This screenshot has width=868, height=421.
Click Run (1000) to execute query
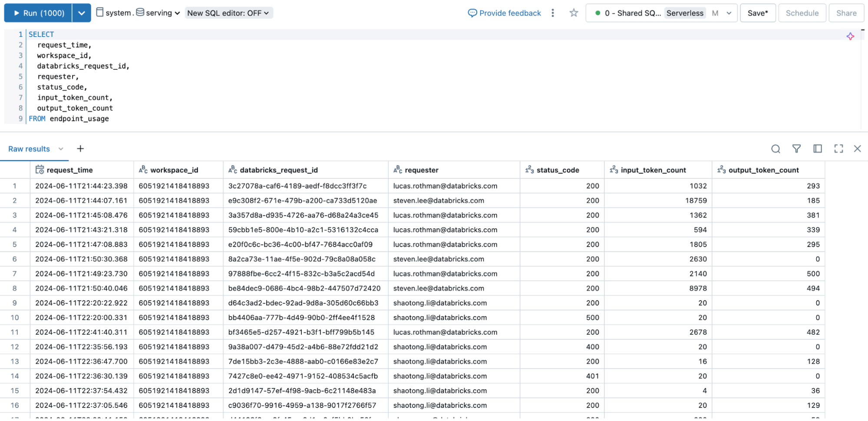click(x=38, y=13)
